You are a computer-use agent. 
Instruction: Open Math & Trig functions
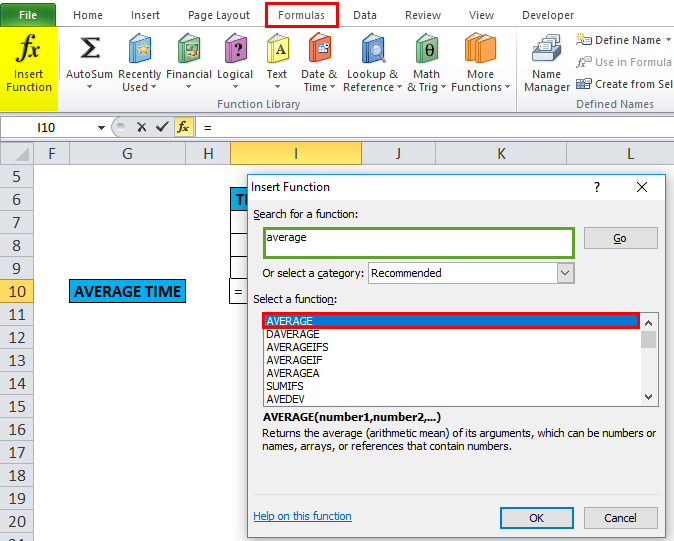(x=426, y=63)
